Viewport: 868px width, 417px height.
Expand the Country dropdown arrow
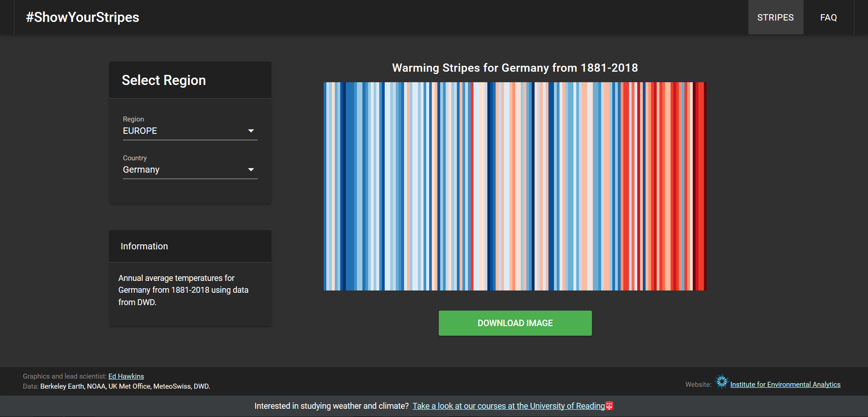pyautogui.click(x=251, y=170)
